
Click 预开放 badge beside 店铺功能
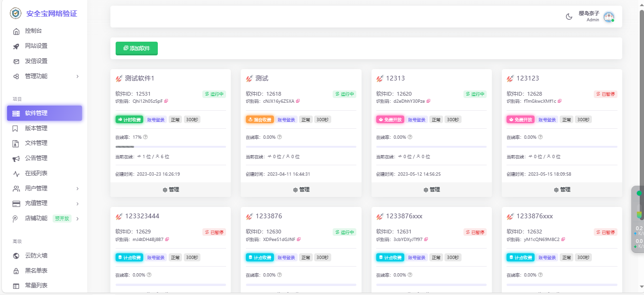[x=62, y=219]
